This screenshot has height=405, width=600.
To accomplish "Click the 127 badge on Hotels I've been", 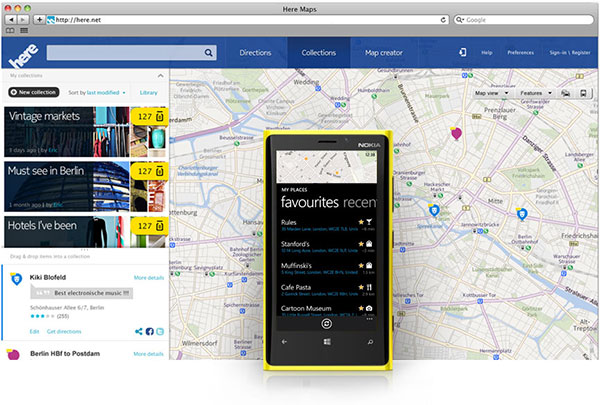I will click(x=149, y=226).
